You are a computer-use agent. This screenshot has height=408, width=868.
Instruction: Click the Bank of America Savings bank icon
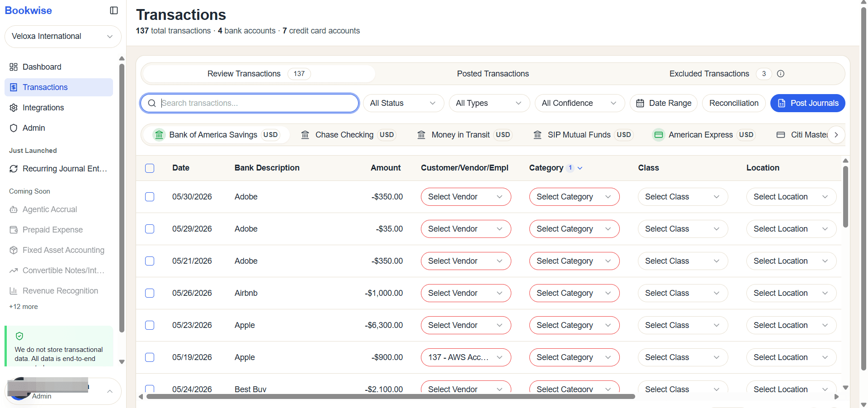coord(159,135)
